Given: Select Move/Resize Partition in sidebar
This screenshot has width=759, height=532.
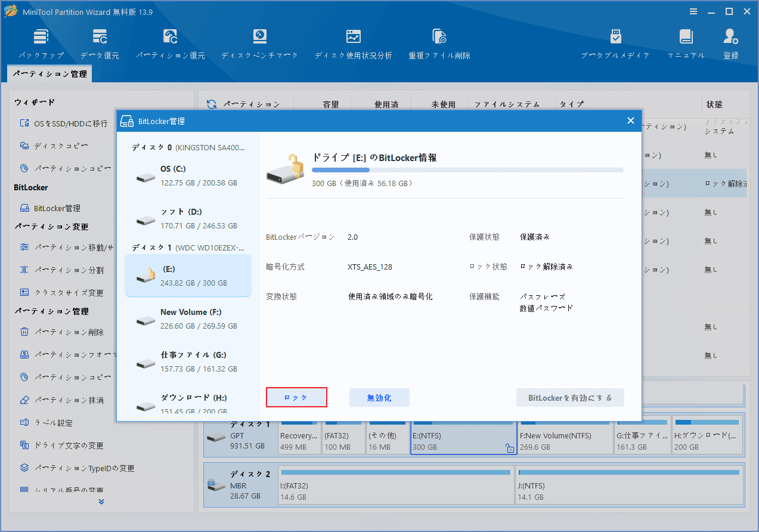Looking at the screenshot, I should pyautogui.click(x=67, y=247).
